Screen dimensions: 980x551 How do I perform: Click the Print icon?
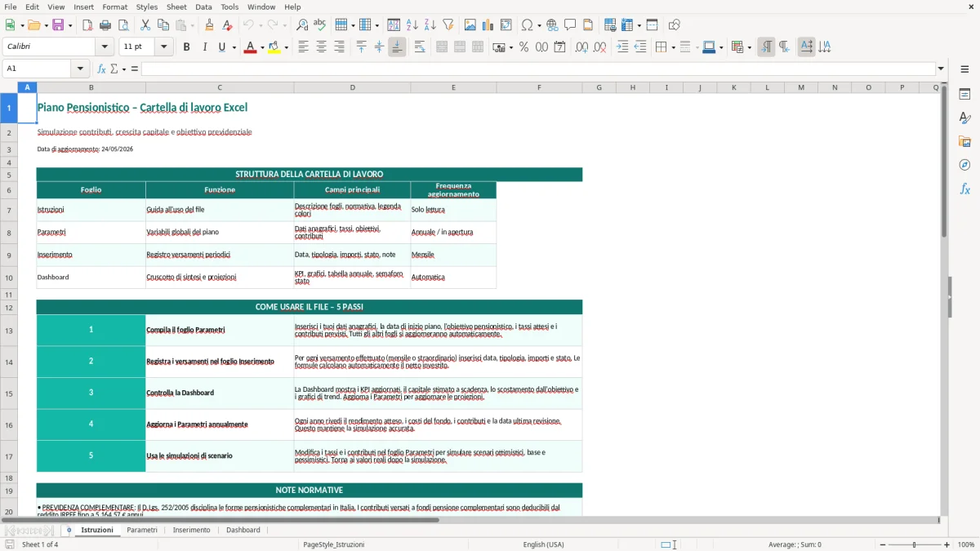pyautogui.click(x=105, y=25)
